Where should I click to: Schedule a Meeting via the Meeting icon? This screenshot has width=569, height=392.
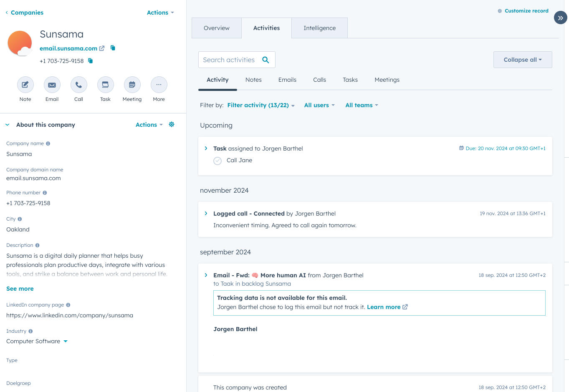[x=132, y=85]
